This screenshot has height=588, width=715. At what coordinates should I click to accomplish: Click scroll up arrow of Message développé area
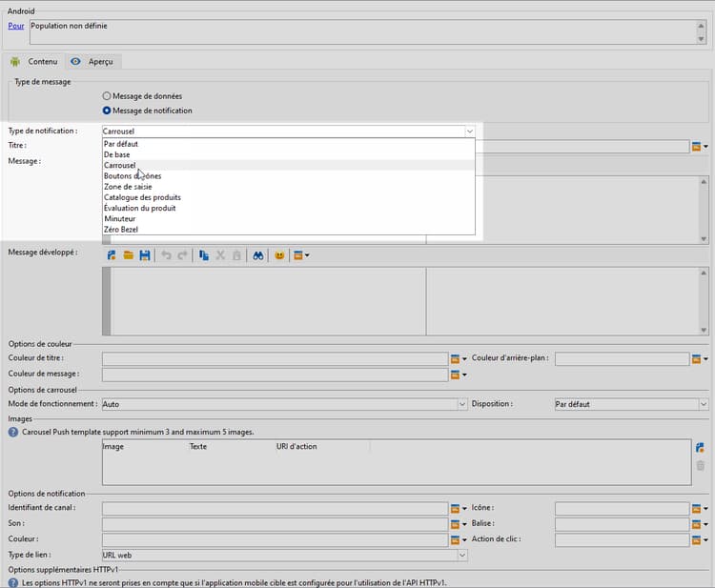[704, 273]
